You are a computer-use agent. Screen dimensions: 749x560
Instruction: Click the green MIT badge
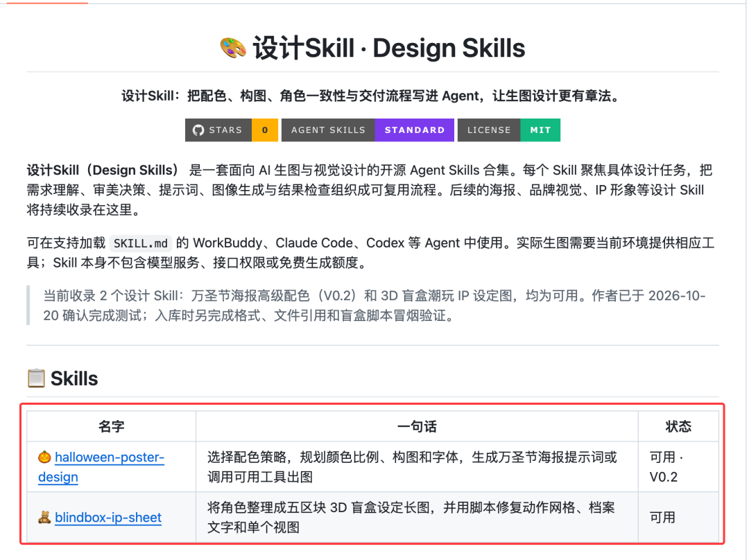(x=540, y=130)
